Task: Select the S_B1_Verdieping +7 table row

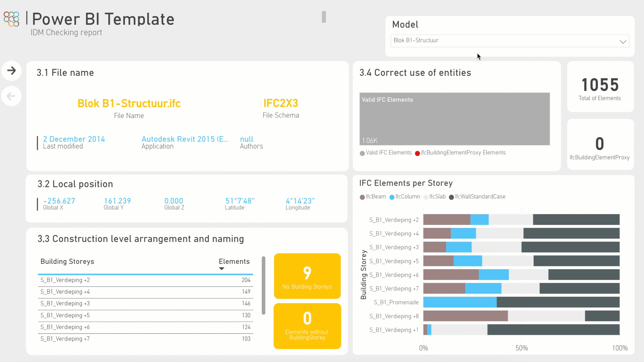Action: 146,339
